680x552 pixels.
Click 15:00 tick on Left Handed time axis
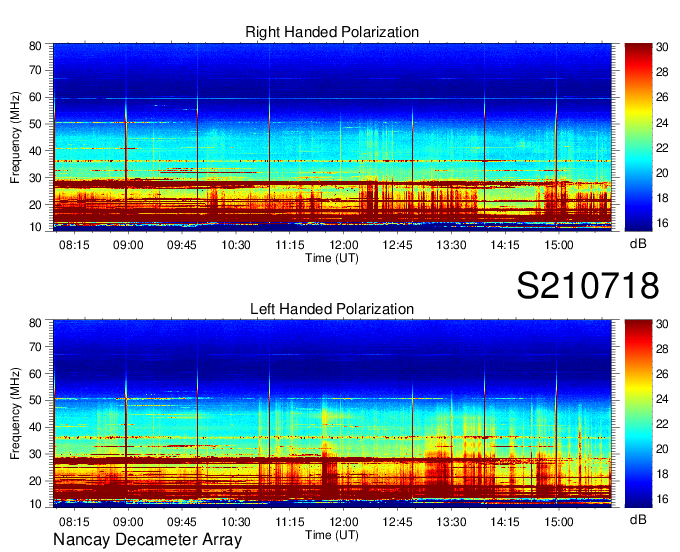[559, 522]
